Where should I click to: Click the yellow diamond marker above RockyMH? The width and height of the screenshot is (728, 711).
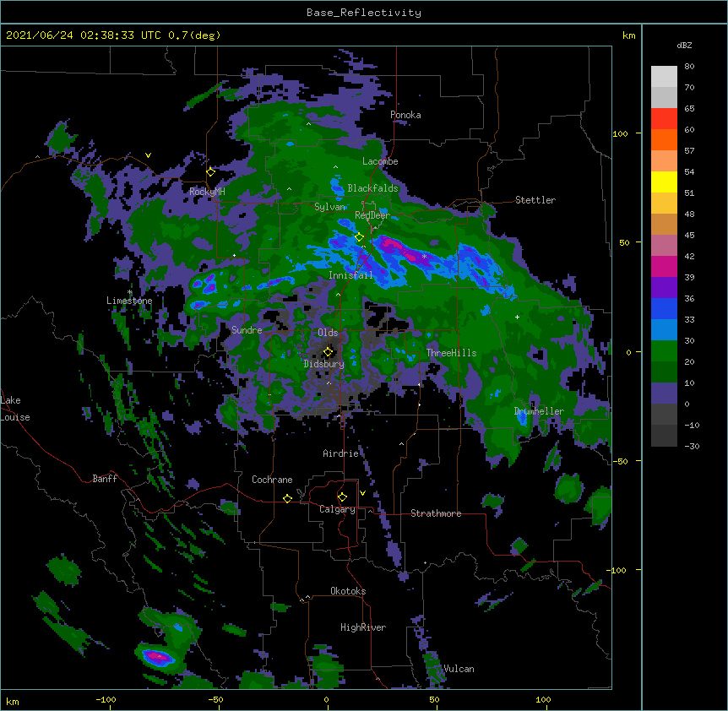pyautogui.click(x=211, y=172)
